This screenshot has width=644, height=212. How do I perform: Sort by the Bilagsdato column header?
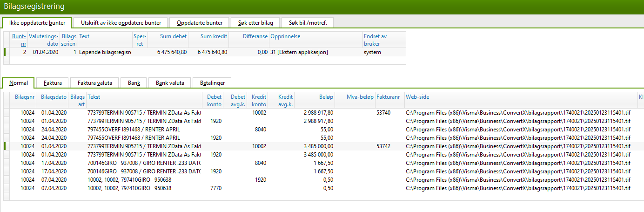tap(54, 97)
